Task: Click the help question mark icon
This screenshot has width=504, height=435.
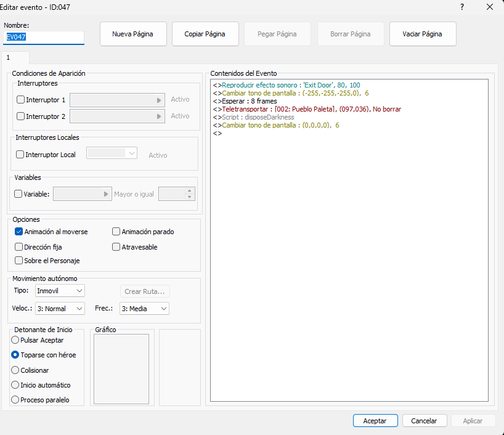Action: pyautogui.click(x=462, y=7)
